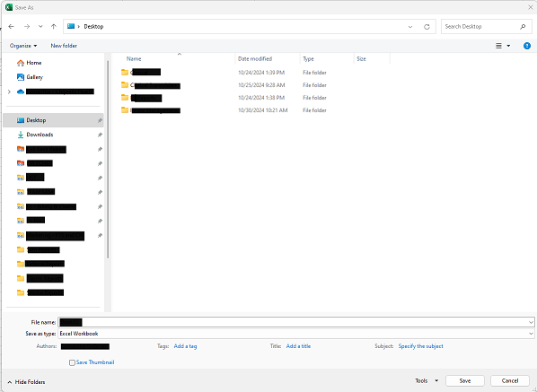Open the Organize menu
This screenshot has height=392, width=537.
[x=23, y=46]
